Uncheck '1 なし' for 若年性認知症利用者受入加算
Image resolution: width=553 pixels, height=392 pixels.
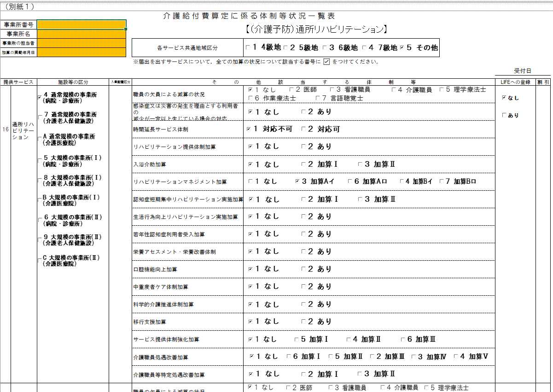(250, 234)
